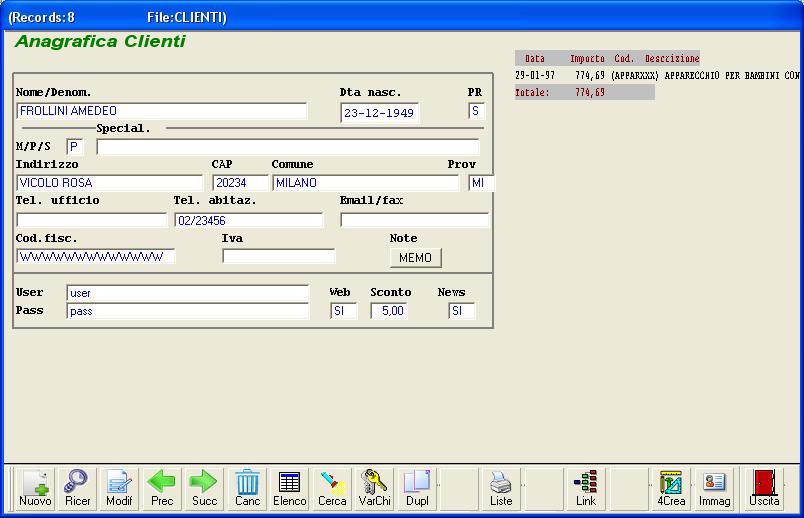
Task: Click the (APPARXXX) code cell
Action: tap(635, 75)
